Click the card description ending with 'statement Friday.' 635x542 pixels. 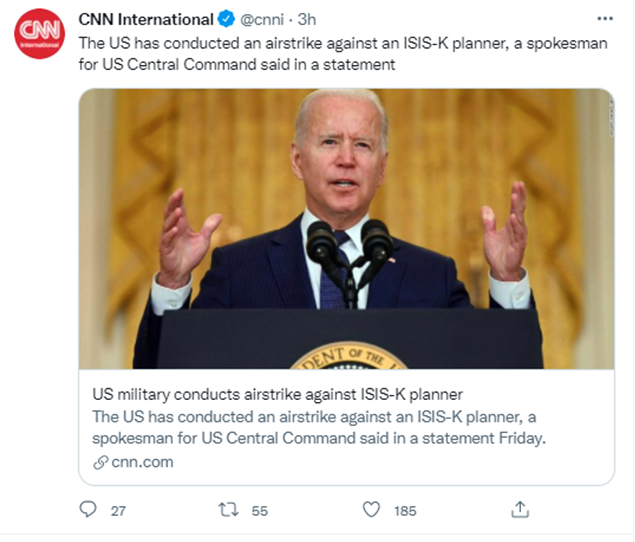tap(319, 427)
